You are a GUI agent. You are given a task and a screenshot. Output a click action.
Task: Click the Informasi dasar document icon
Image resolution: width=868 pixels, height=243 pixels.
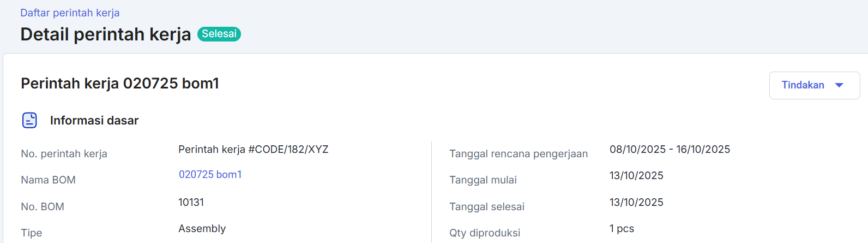point(29,120)
